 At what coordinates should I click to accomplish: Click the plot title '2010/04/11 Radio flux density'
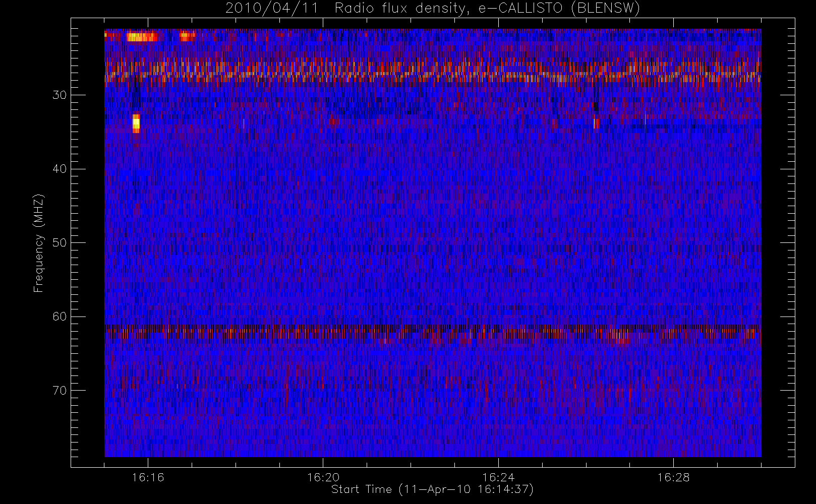click(x=432, y=9)
